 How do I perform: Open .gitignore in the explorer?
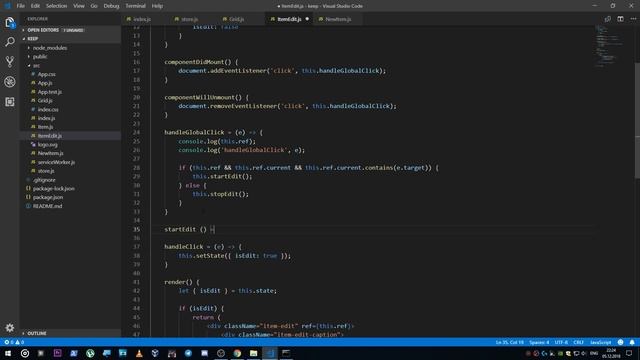[x=44, y=180]
